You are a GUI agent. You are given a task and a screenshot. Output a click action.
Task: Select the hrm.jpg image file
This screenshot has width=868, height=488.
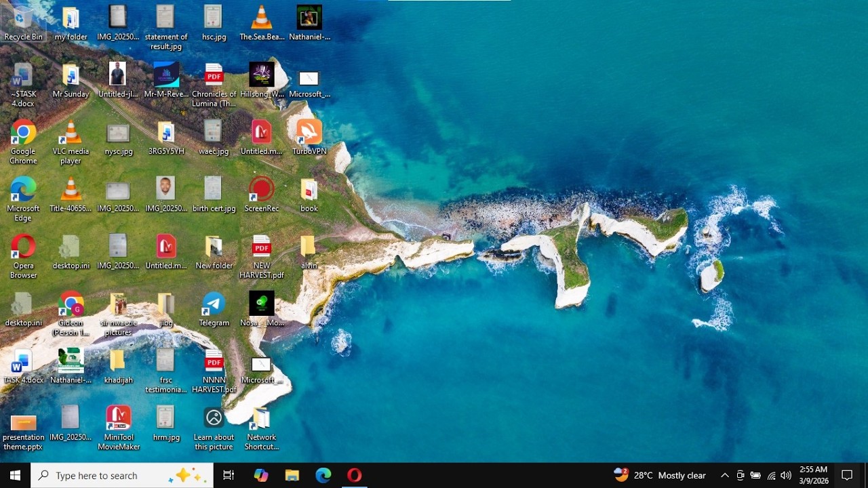tap(166, 424)
